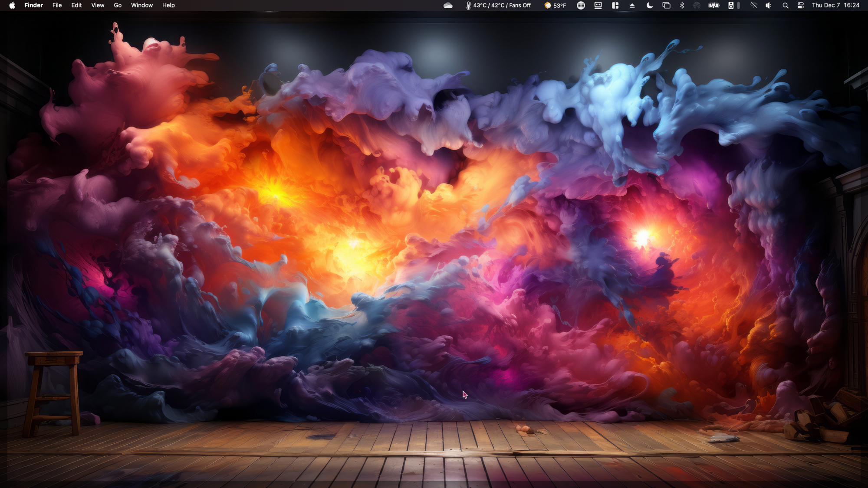Open the Apple menu

tap(12, 5)
